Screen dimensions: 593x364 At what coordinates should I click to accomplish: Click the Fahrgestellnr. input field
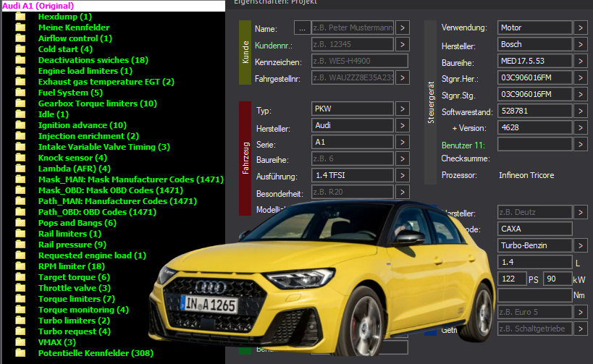click(x=353, y=78)
